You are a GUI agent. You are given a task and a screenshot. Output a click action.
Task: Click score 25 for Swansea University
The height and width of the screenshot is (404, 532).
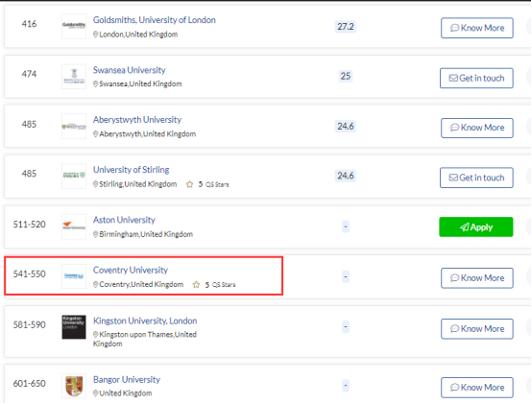pyautogui.click(x=346, y=76)
